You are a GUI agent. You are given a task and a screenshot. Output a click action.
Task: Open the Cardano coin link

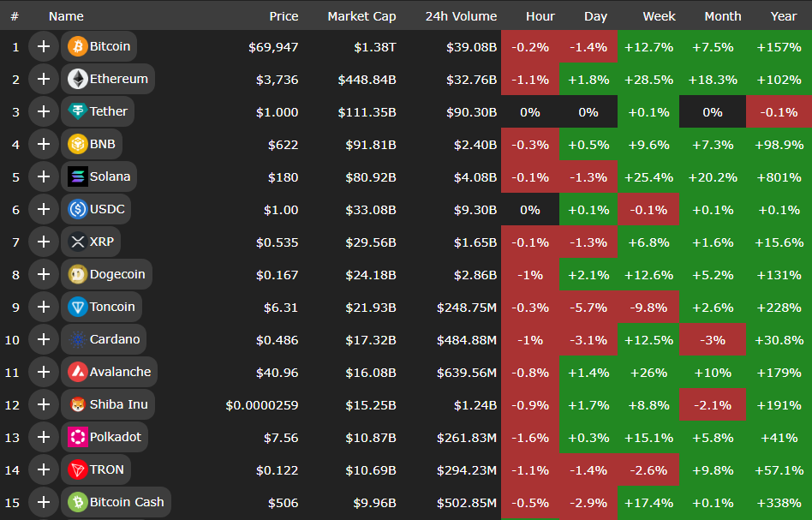tap(114, 339)
